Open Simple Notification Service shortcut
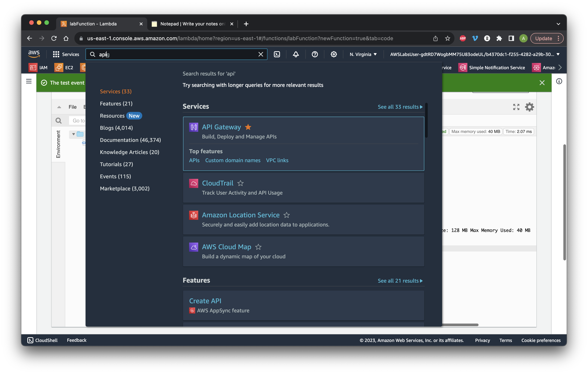The height and width of the screenshot is (374, 588). 492,68
